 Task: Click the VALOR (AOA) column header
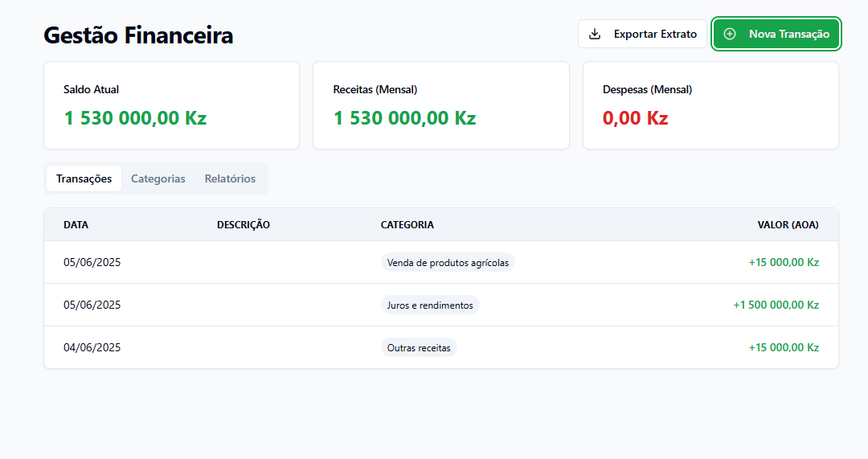[x=788, y=225]
